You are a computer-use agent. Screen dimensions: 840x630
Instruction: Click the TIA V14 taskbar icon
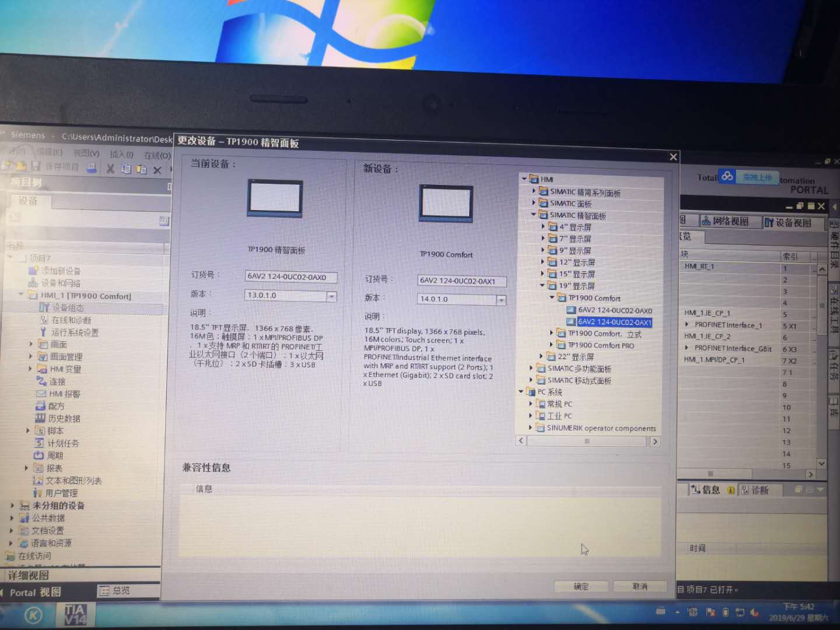tap(75, 614)
